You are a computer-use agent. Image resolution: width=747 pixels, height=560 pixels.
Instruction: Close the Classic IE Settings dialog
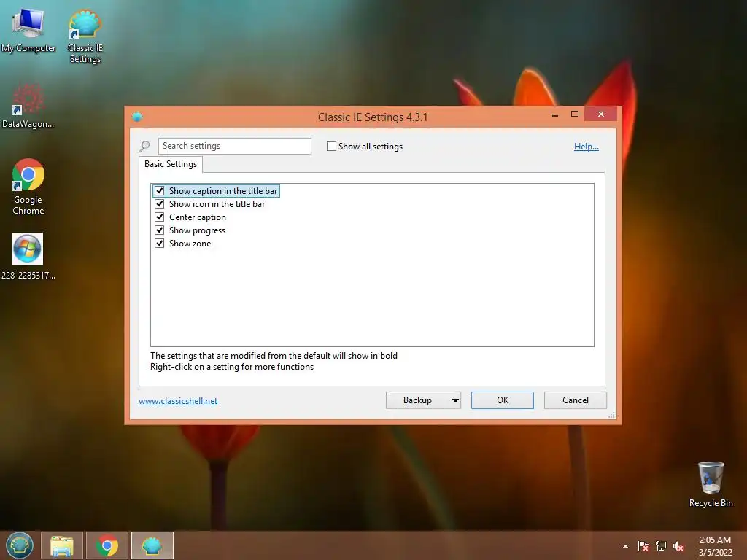[601, 114]
